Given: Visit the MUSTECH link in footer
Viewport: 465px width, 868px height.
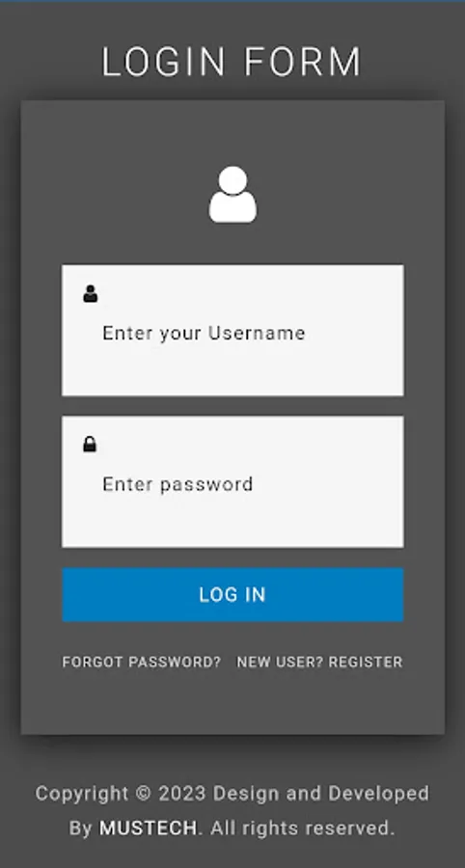Looking at the screenshot, I should point(148,828).
